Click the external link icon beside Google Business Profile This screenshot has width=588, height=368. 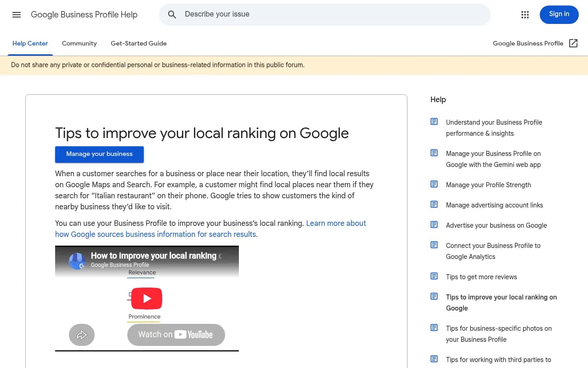pos(573,43)
